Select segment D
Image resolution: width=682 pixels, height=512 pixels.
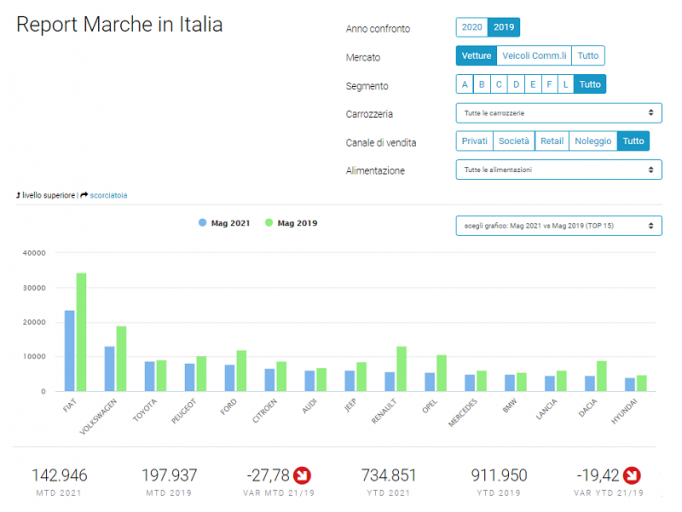516,84
